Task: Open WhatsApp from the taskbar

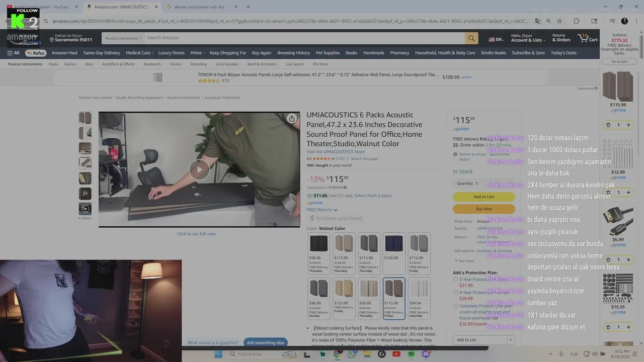Action: point(352,354)
